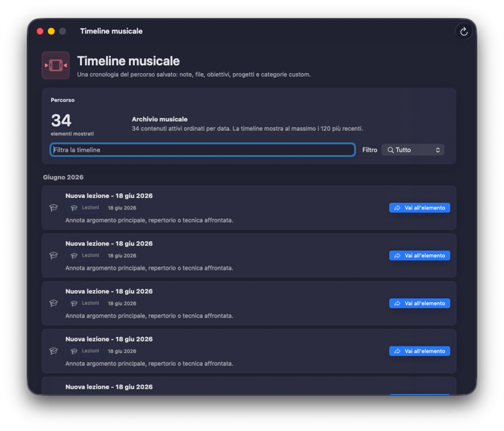Click graduation cap icon left of second lesson card
The height and width of the screenshot is (431, 504).
coord(53,256)
